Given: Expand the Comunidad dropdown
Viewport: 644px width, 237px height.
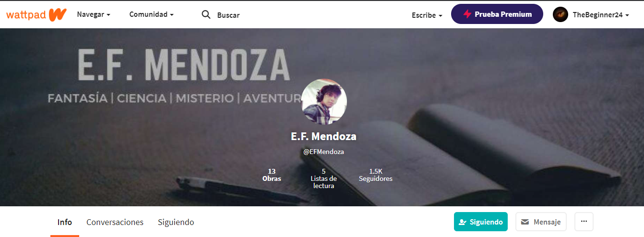Looking at the screenshot, I should click(152, 14).
